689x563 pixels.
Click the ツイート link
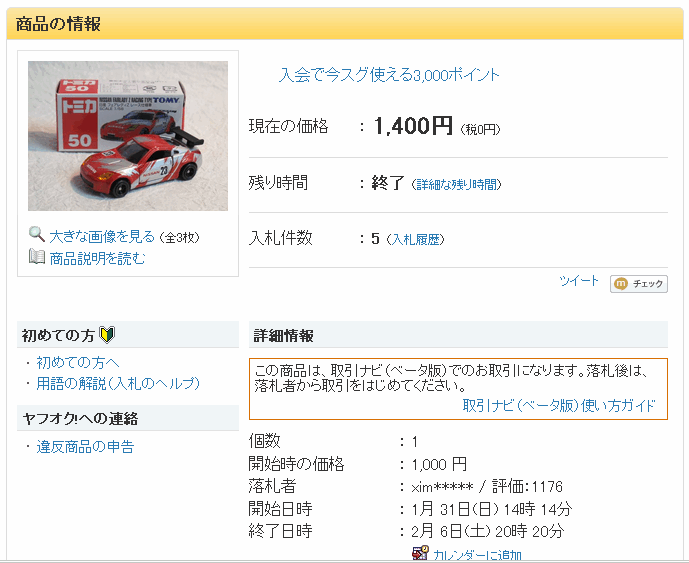pos(579,281)
